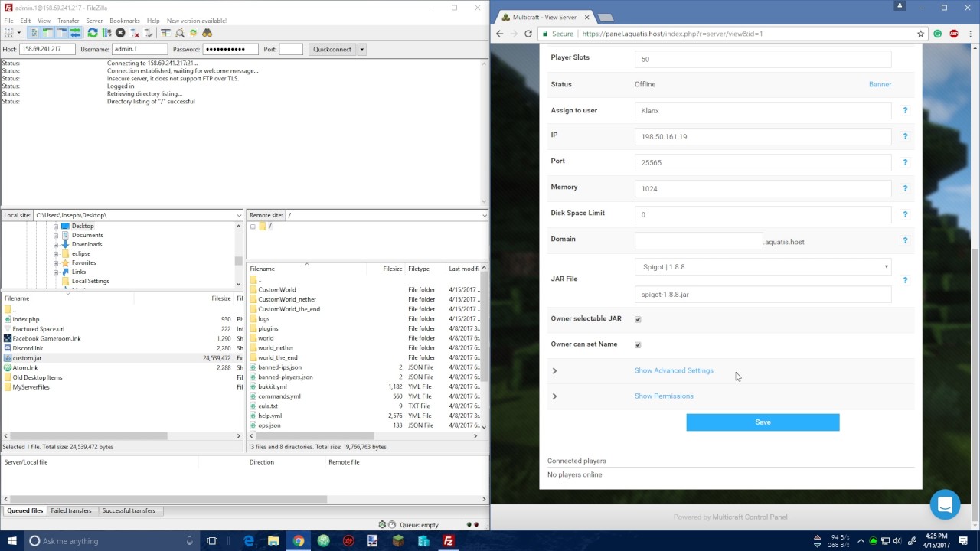
Task: Open the Grammarly extension icon in Chrome
Action: 938,34
